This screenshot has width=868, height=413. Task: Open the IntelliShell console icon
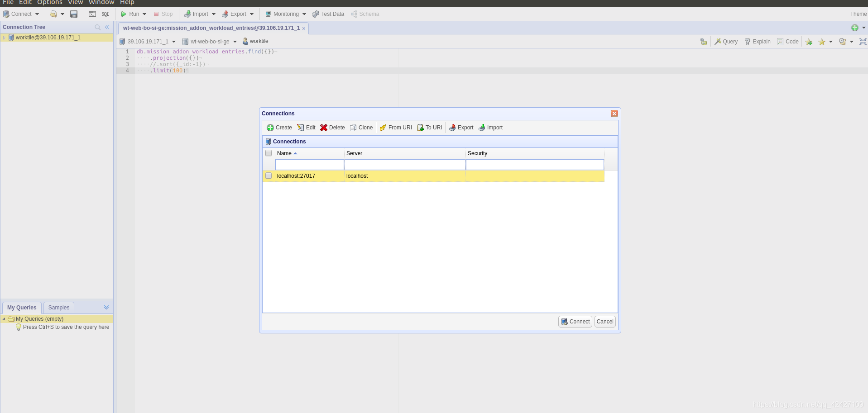[x=92, y=14]
